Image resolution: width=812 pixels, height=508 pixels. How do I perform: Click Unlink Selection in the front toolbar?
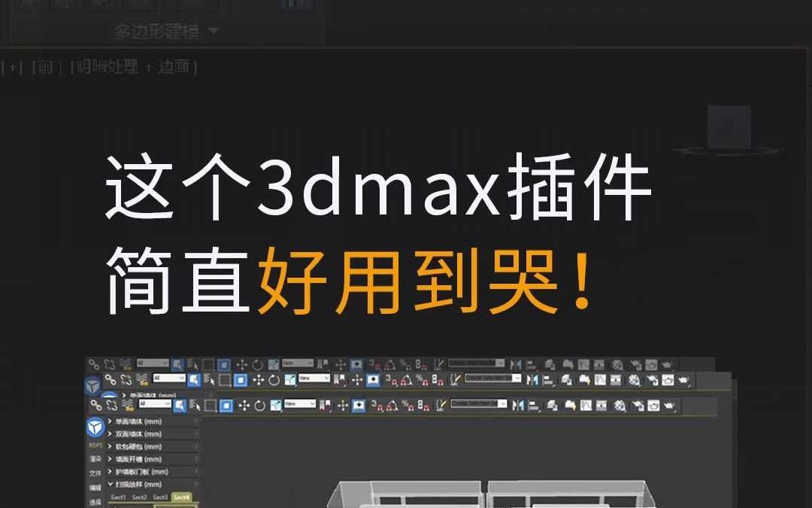[x=111, y=405]
